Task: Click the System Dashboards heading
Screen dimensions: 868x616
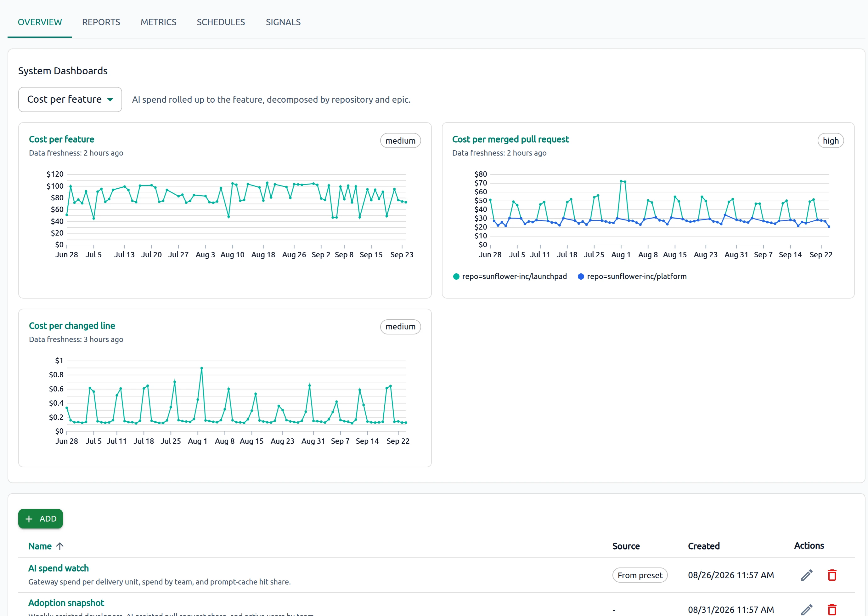Action: tap(63, 71)
